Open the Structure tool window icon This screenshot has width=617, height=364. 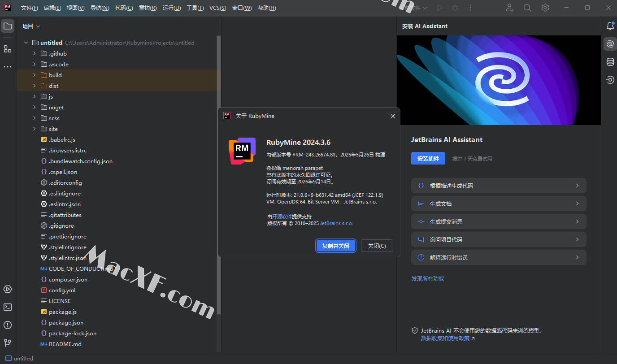click(8, 49)
